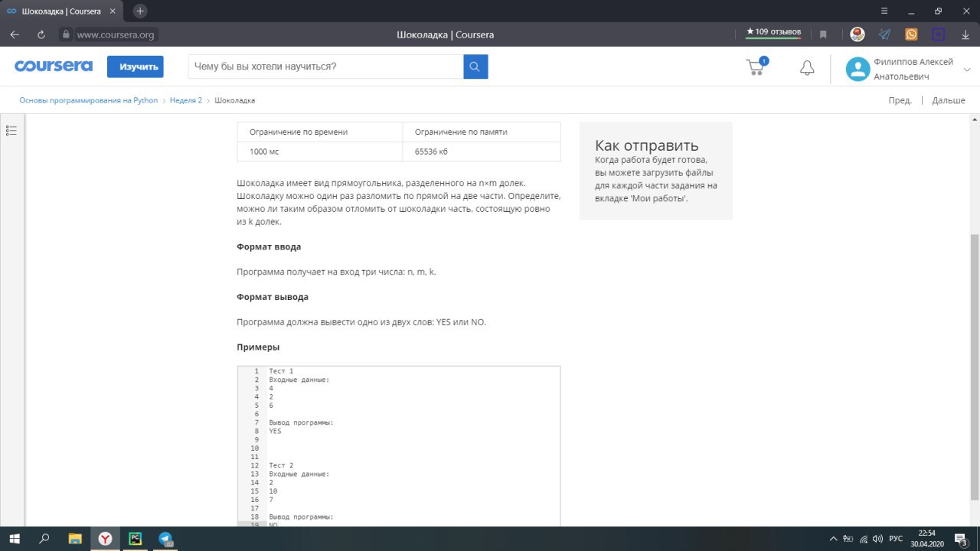Click the Примеры heading
980x551 pixels.
(258, 347)
